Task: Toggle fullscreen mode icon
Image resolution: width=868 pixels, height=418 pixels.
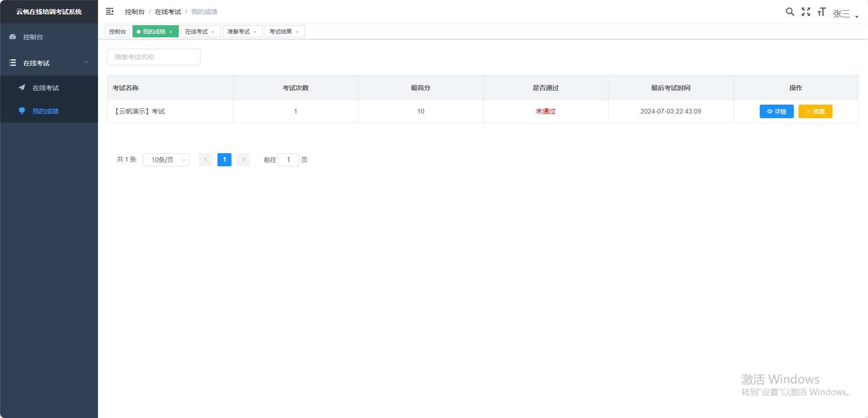Action: [x=806, y=12]
